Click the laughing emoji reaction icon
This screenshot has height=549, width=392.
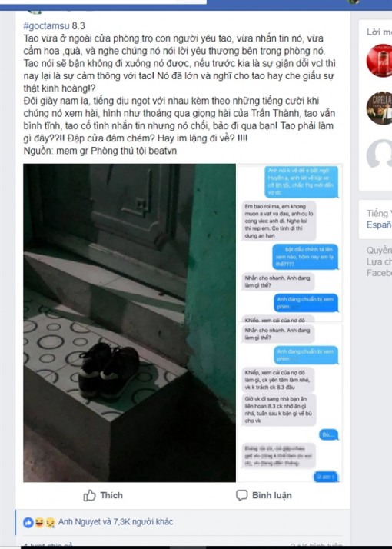click(x=39, y=522)
